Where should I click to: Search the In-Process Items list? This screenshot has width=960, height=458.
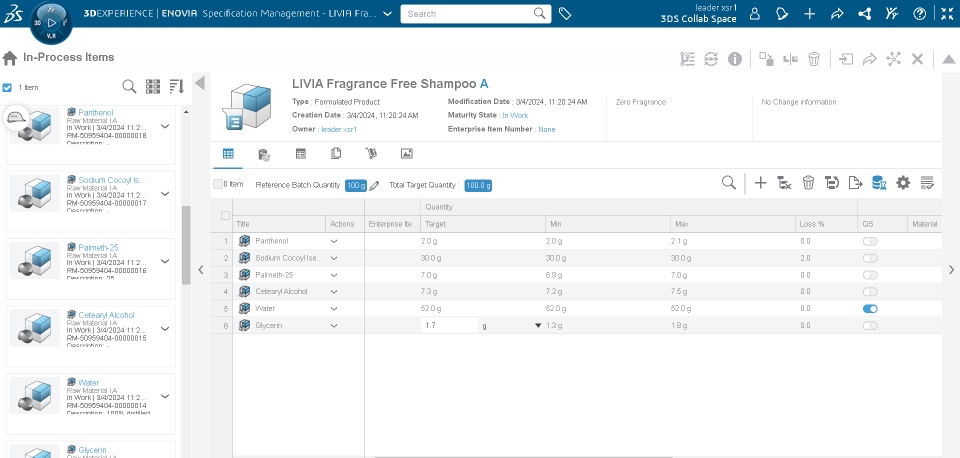point(129,86)
